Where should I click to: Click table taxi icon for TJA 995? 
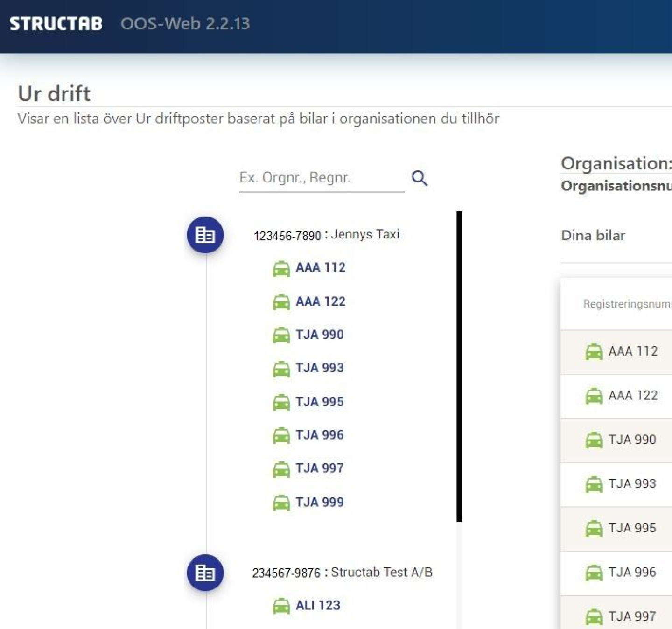594,529
